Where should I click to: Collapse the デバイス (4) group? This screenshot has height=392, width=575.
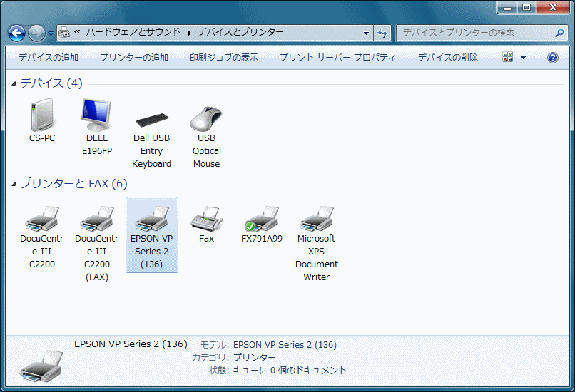pyautogui.click(x=14, y=84)
